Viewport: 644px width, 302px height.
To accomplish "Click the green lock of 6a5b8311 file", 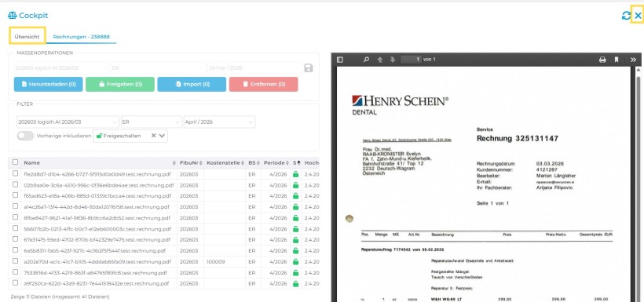I will (295, 251).
